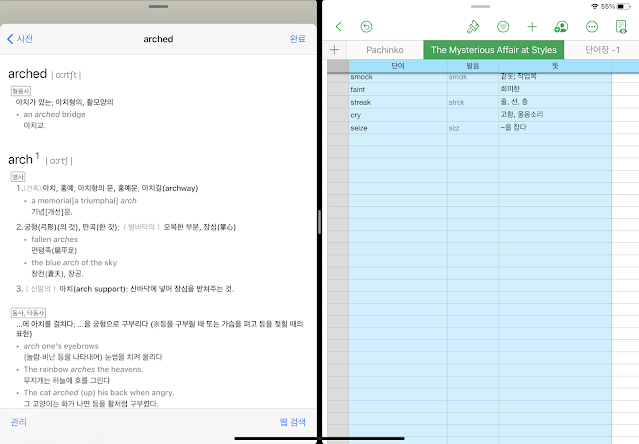This screenshot has height=444, width=639.
Task: Go back from the Numbers spreadsheet
Action: coord(339,27)
